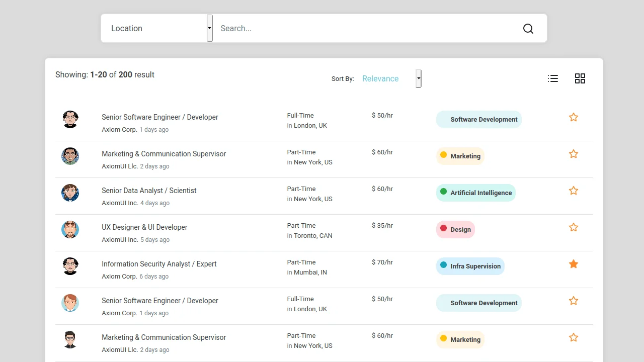Switch to grid view layout
This screenshot has width=644, height=362.
(580, 78)
